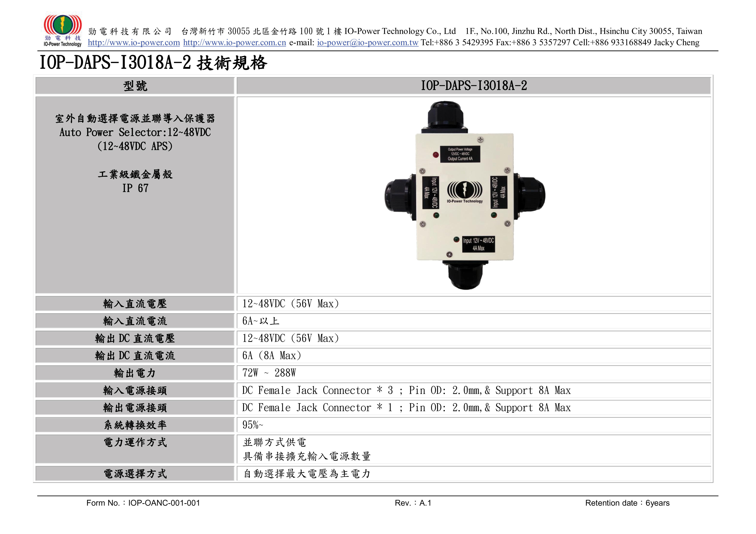
Task: Click the Rev.:A.1 footer text
Action: (413, 503)
